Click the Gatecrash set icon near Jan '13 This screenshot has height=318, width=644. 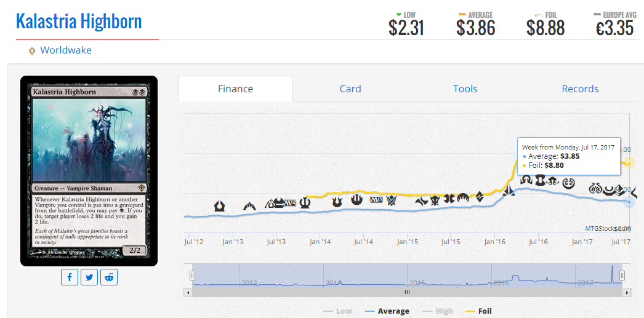(249, 207)
